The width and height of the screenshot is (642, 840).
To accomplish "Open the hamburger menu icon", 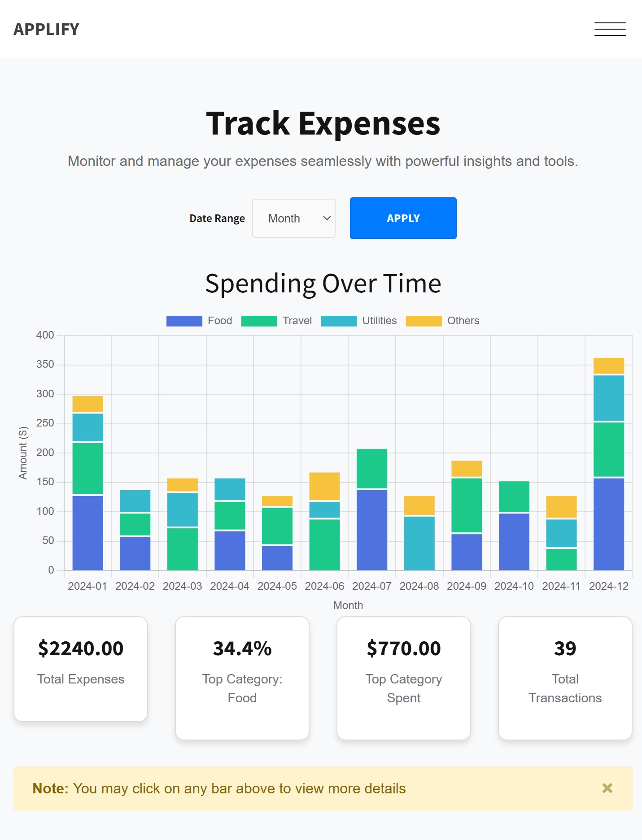I will pyautogui.click(x=610, y=29).
